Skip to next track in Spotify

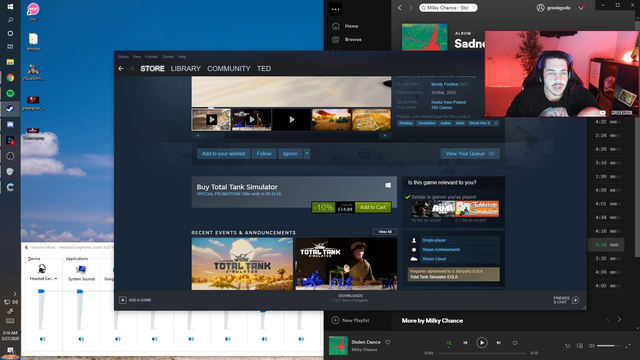pyautogui.click(x=498, y=343)
